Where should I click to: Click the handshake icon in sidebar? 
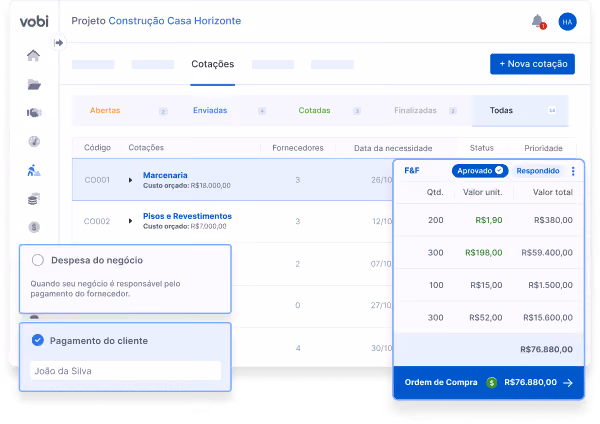[34, 113]
